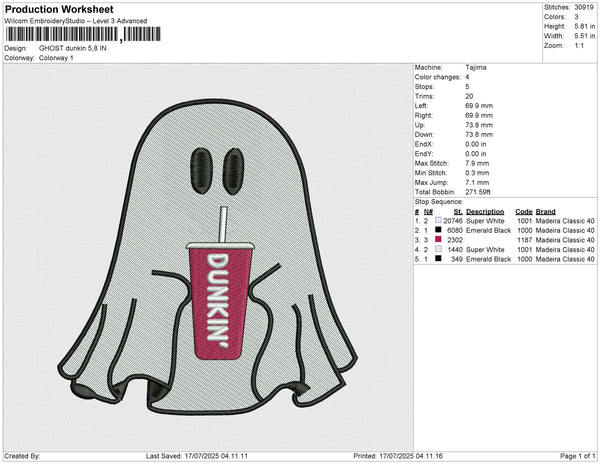The width and height of the screenshot is (600, 464).
Task: Click the Colorway 1 value
Action: 56,58
